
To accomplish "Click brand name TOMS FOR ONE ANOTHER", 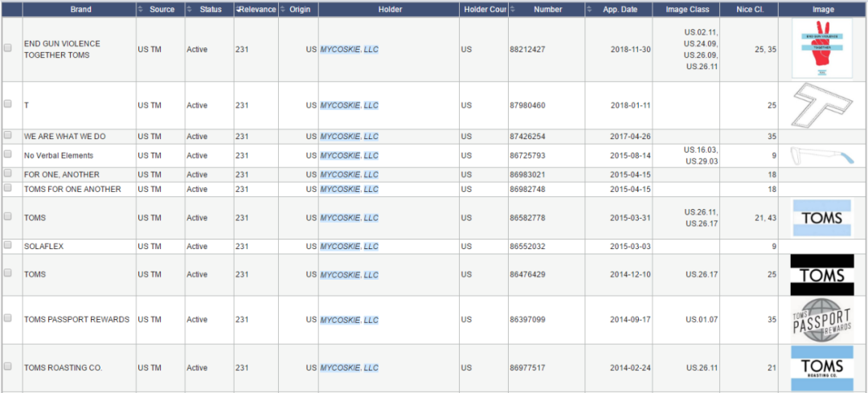I will pos(72,190).
